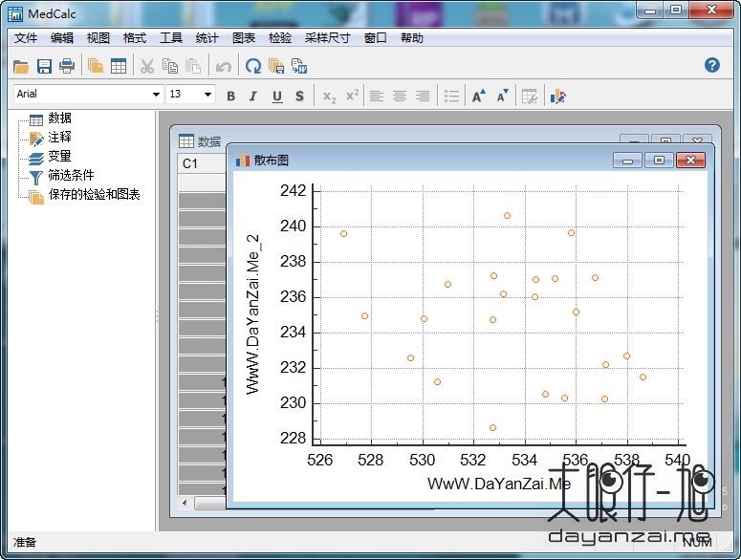Center align text
Viewport: 741px width, 560px height.
coord(400,97)
